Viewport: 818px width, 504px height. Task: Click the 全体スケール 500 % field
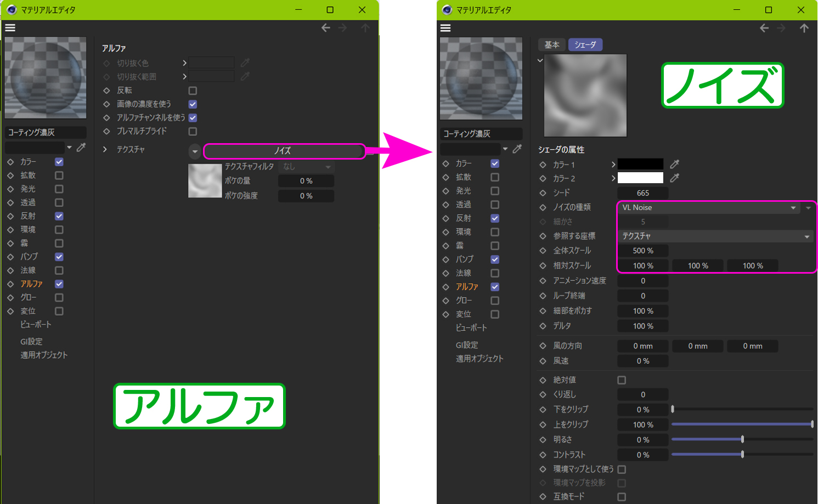coord(642,251)
